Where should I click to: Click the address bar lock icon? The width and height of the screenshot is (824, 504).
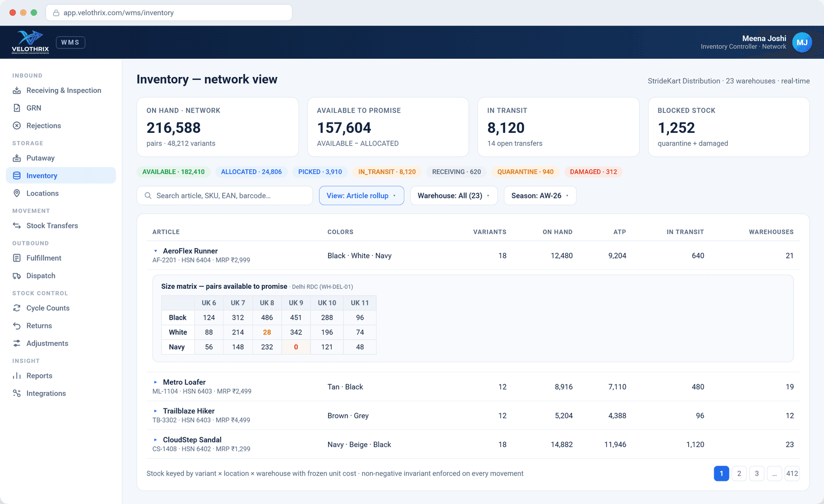[x=56, y=13]
